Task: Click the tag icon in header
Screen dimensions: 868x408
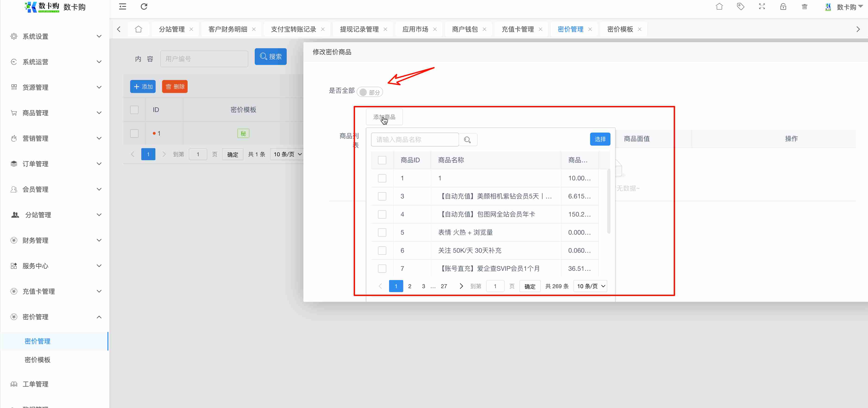Action: tap(740, 7)
